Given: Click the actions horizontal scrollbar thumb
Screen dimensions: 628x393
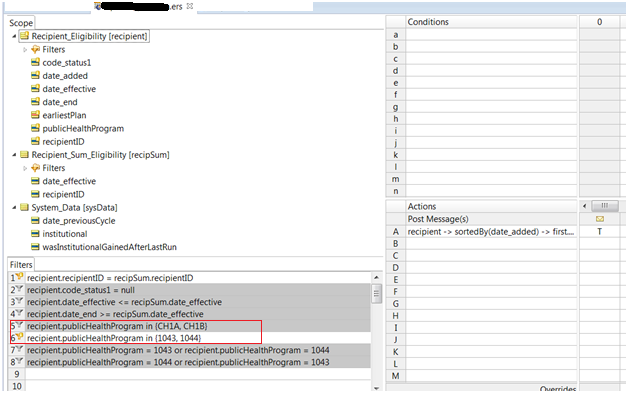Looking at the screenshot, I should click(605, 206).
